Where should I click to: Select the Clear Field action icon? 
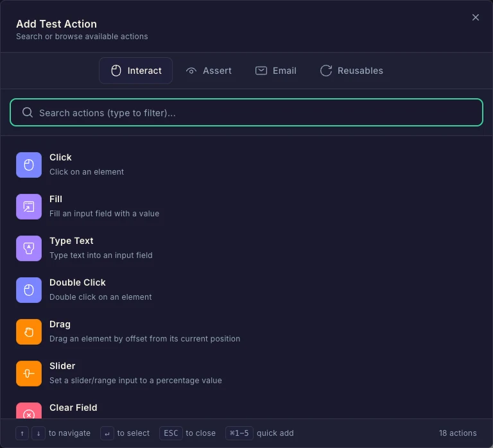[x=29, y=411]
